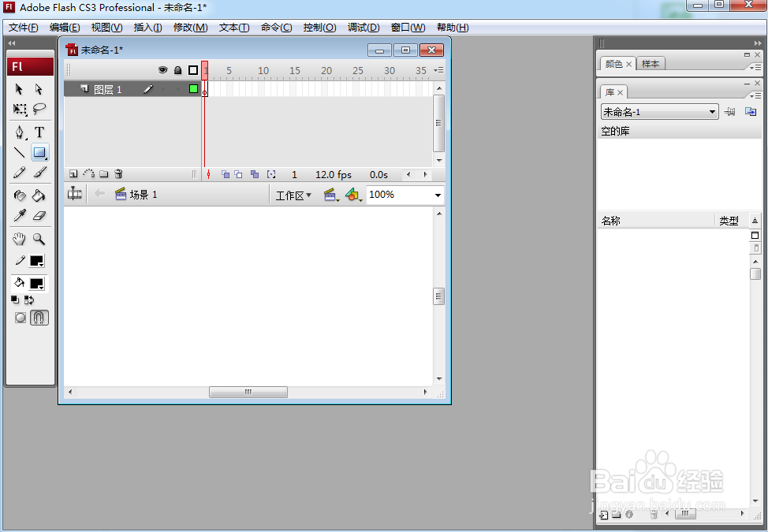Select the Eraser tool
Image resolution: width=768 pixels, height=532 pixels.
coord(39,215)
